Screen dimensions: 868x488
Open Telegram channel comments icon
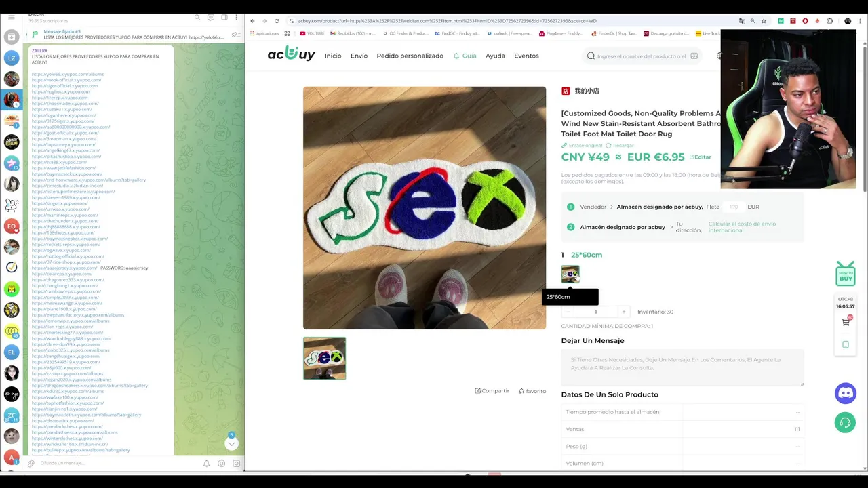[x=211, y=17]
